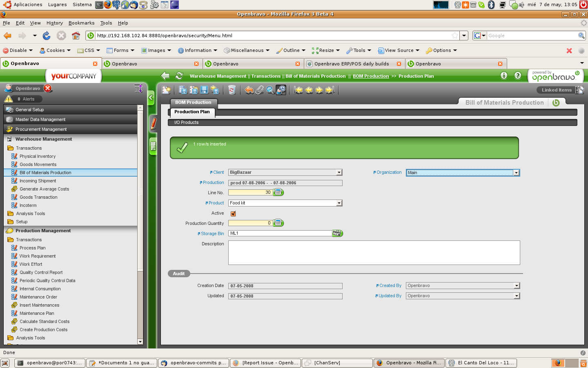
Task: Open the Storage Bin locator selector icon
Action: coord(337,233)
